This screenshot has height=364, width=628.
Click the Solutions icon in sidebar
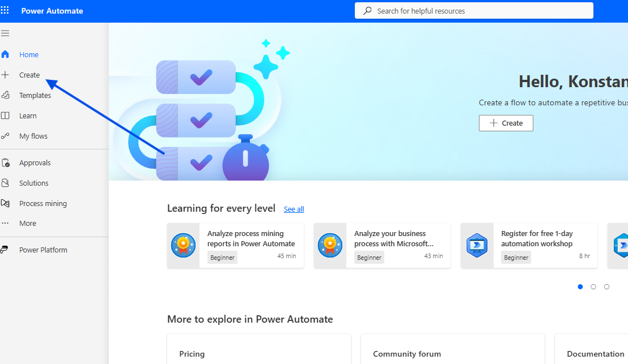(5, 183)
